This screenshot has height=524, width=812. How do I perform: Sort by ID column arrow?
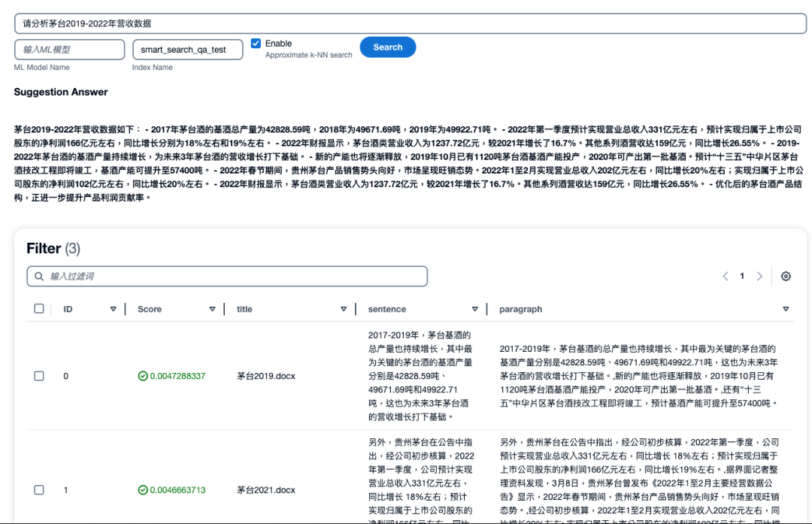point(113,309)
